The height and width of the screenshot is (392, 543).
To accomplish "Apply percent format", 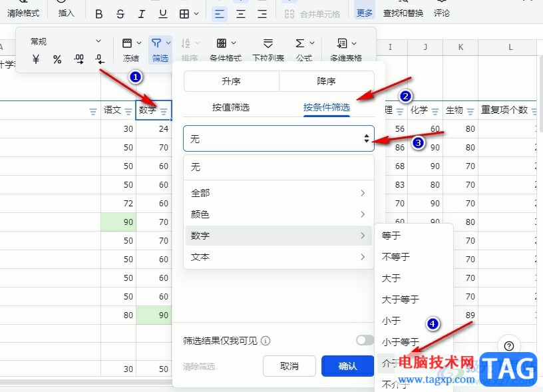I will 57,59.
